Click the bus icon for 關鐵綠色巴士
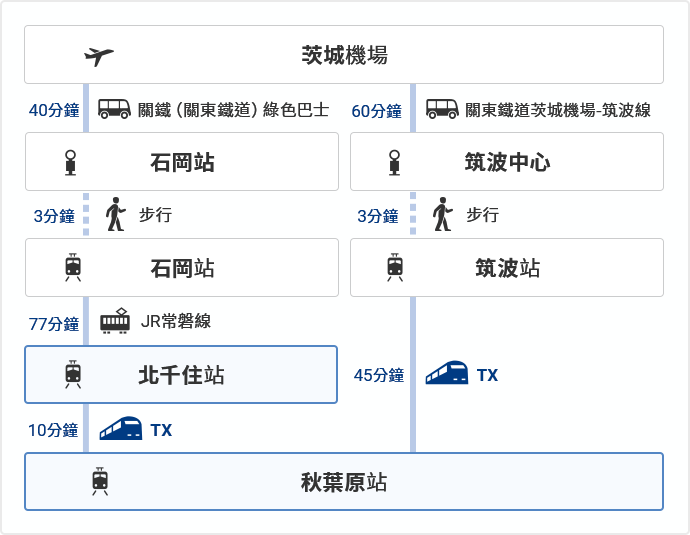This screenshot has height=535, width=690. 114,109
